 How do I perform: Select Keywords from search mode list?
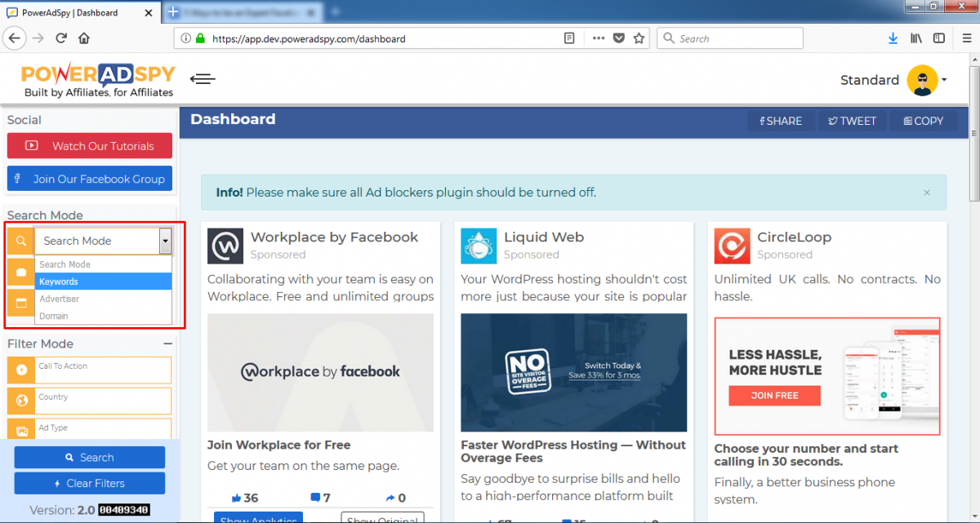[103, 281]
